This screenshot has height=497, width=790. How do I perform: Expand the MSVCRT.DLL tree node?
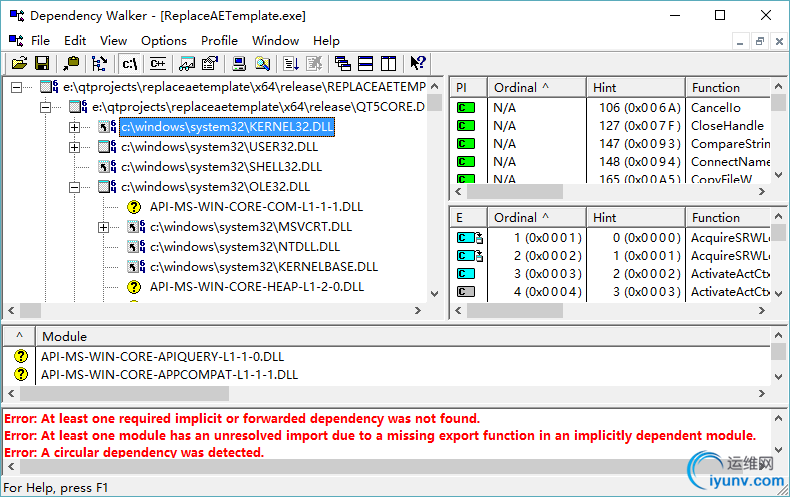[103, 227]
